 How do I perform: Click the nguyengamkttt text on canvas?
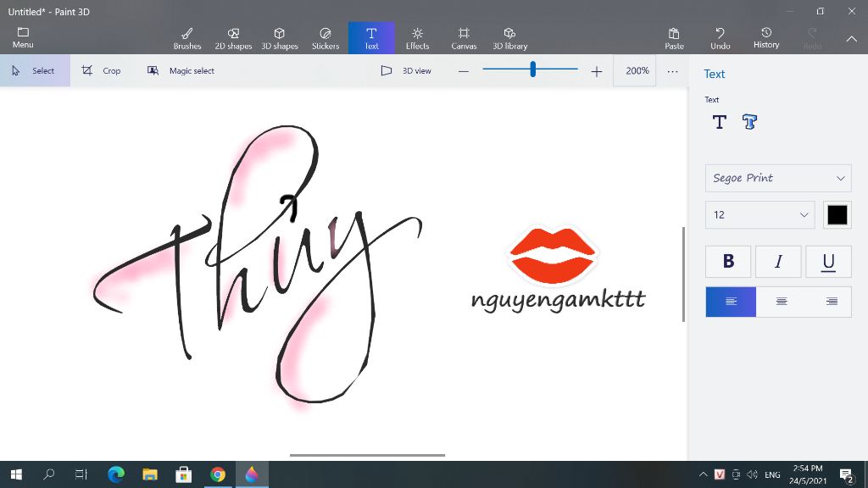coord(558,300)
